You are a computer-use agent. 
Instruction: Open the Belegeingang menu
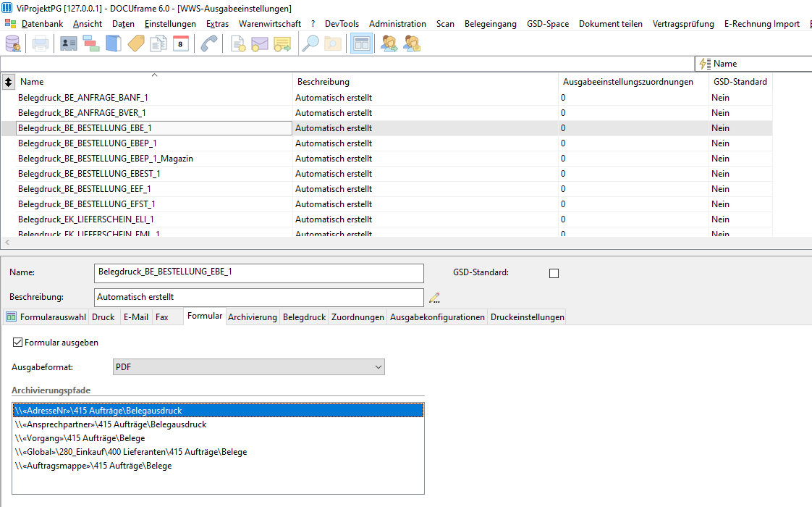[x=491, y=24]
